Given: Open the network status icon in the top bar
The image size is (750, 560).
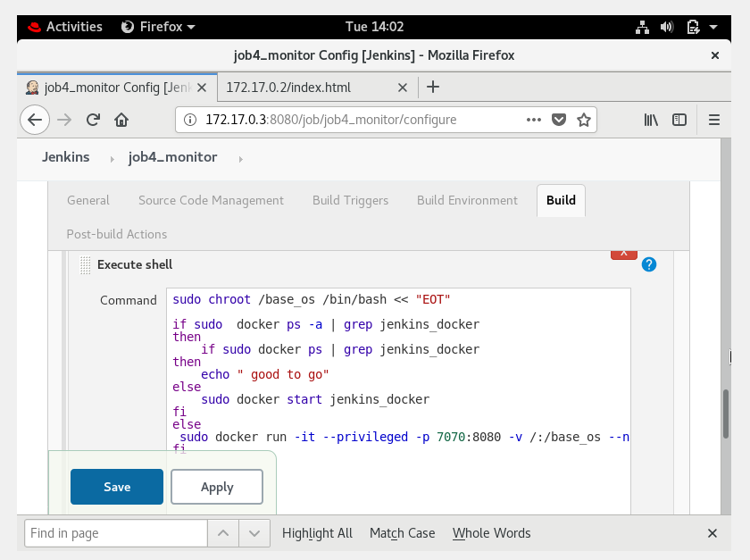Looking at the screenshot, I should (x=642, y=27).
